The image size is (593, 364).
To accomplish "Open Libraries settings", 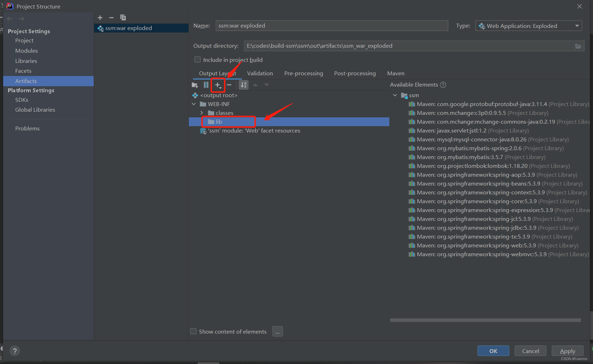I will pyautogui.click(x=26, y=61).
